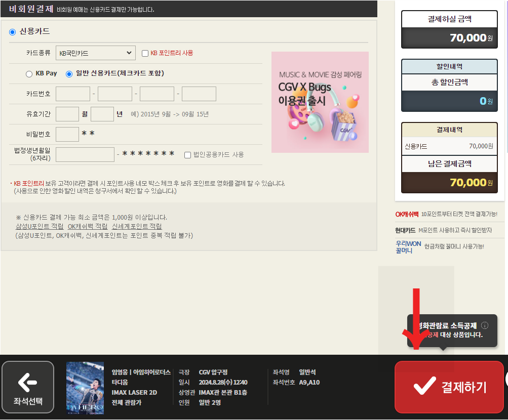Open 삼성U포인트 적립 link
Image resolution: width=508 pixels, height=420 pixels.
(x=40, y=227)
